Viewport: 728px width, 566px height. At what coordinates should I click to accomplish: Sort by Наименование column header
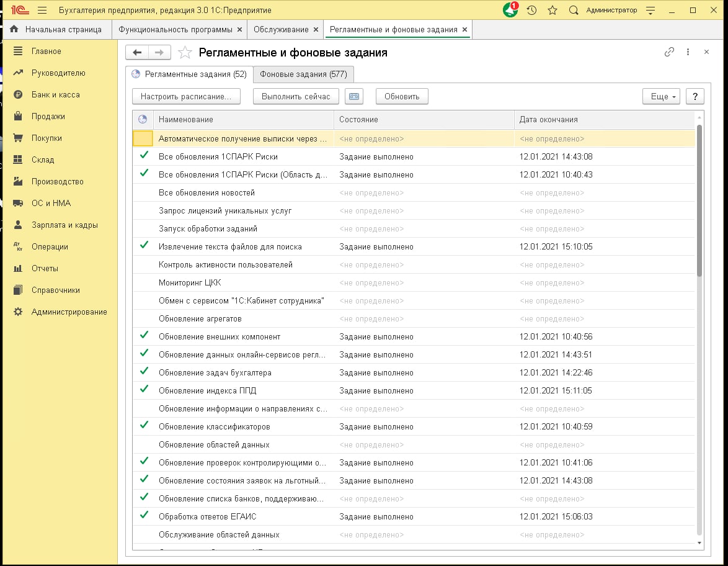pos(243,119)
